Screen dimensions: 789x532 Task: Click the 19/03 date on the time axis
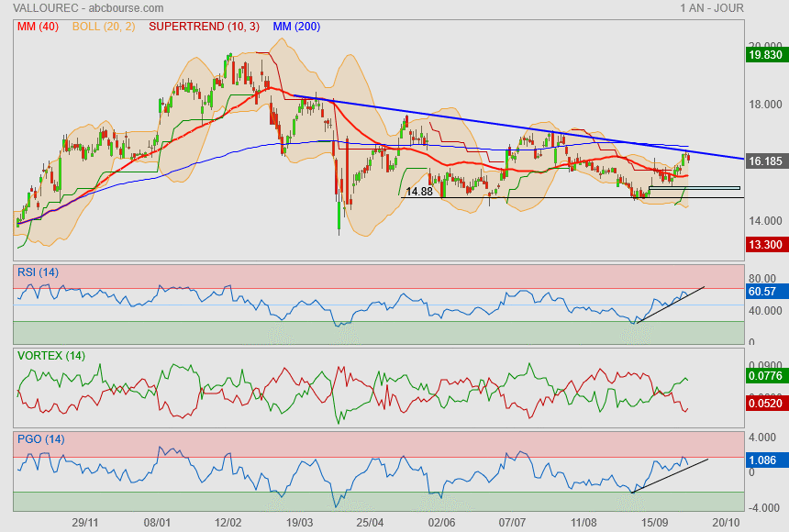coord(300,522)
